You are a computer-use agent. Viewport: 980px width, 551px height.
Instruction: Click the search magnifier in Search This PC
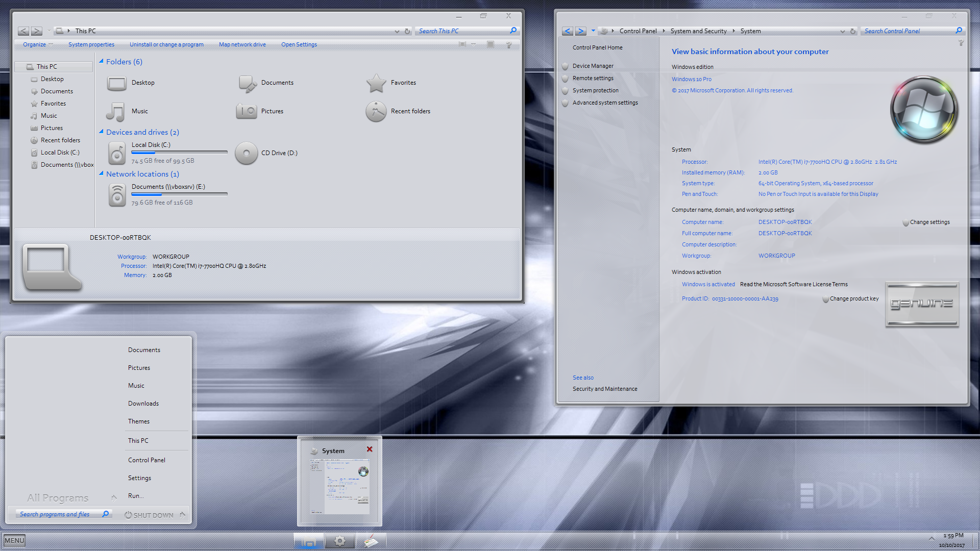[513, 31]
